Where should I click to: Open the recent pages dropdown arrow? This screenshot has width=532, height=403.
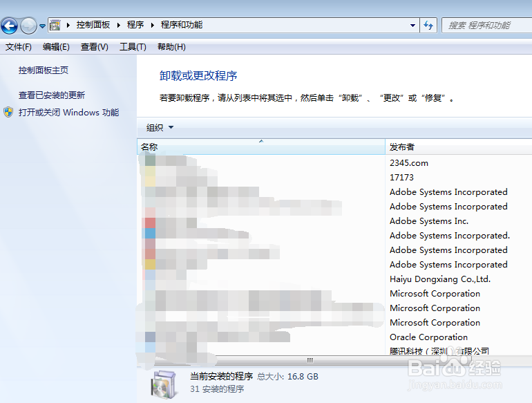42,26
